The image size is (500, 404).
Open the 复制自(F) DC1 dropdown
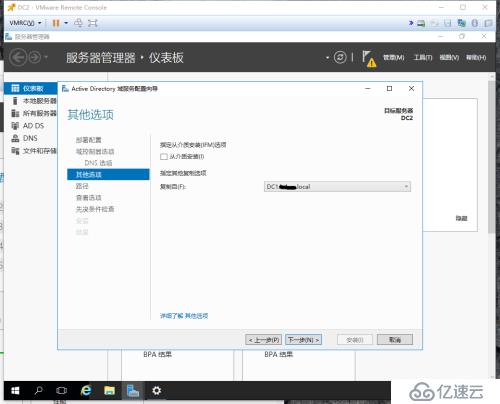pyautogui.click(x=337, y=187)
